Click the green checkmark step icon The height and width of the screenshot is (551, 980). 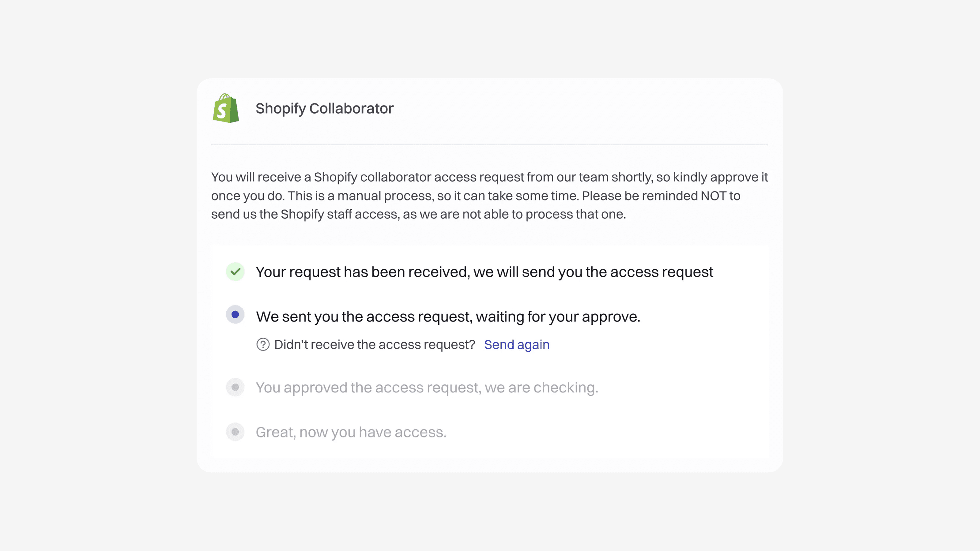[x=235, y=272]
